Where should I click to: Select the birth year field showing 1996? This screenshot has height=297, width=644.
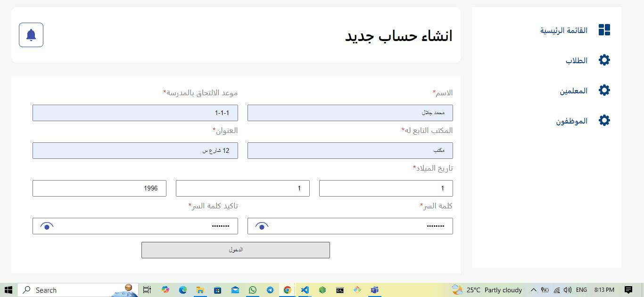(x=99, y=188)
